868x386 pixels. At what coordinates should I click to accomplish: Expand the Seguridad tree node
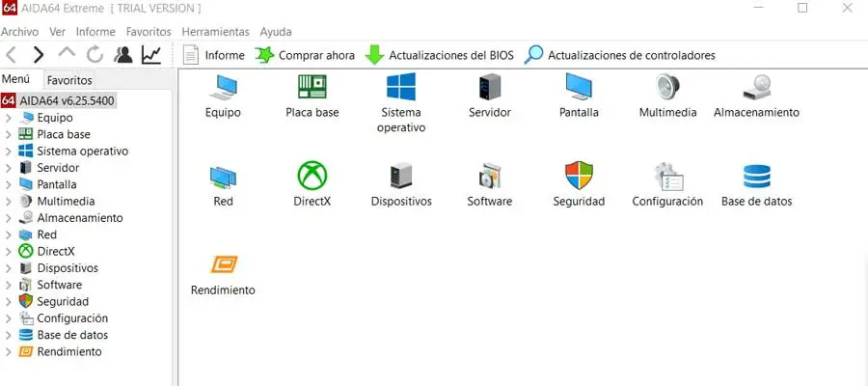click(x=9, y=301)
